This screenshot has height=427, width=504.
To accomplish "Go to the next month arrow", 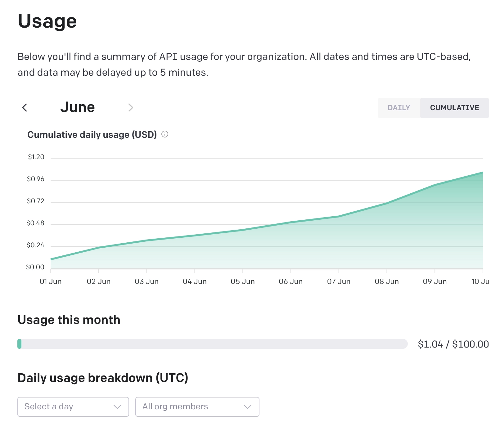I will [131, 108].
